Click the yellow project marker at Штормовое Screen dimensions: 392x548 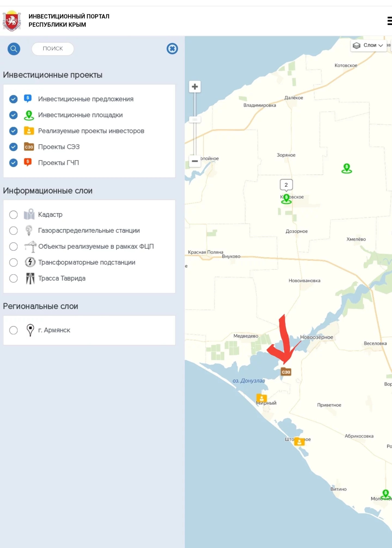click(x=299, y=441)
